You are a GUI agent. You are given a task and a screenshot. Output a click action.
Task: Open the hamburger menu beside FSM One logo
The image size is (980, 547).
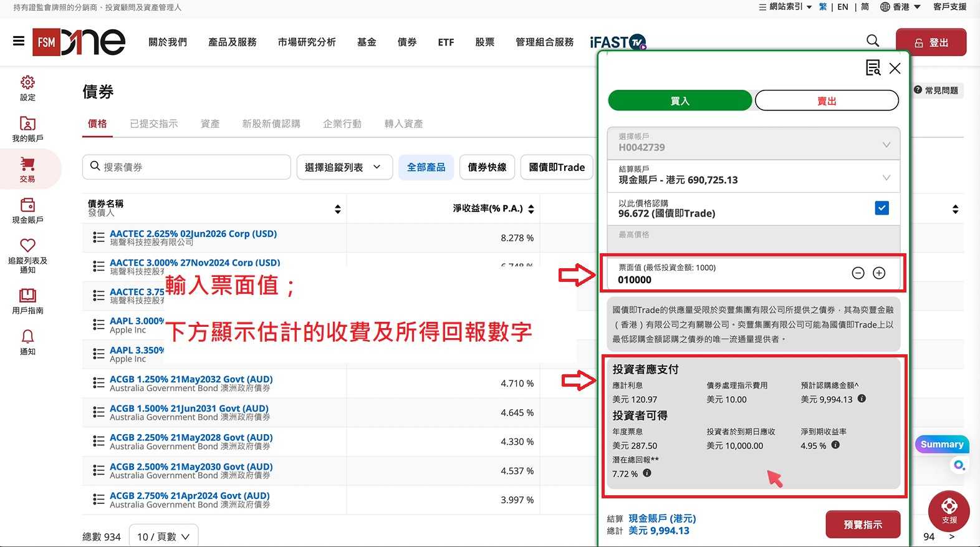19,41
